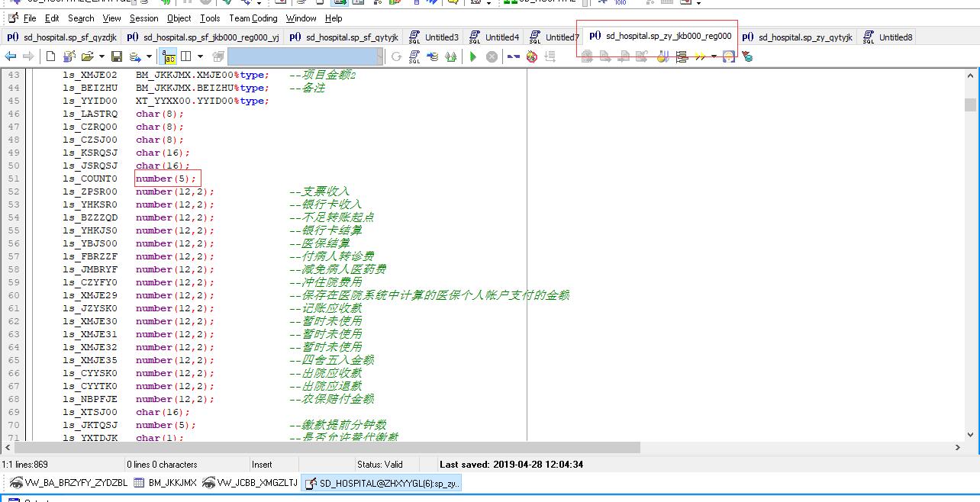Click 'ls_XTSJ00' on line 69
Image resolution: width=980 pixels, height=502 pixels.
click(x=90, y=412)
